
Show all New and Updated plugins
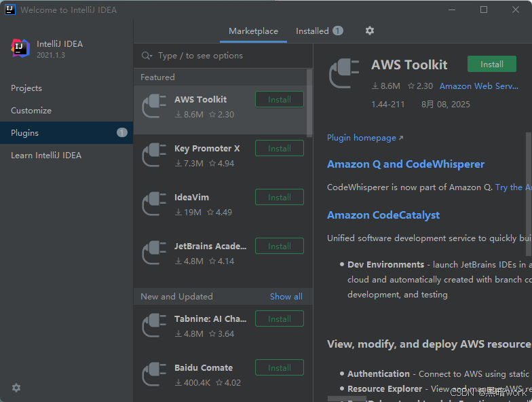click(x=286, y=296)
